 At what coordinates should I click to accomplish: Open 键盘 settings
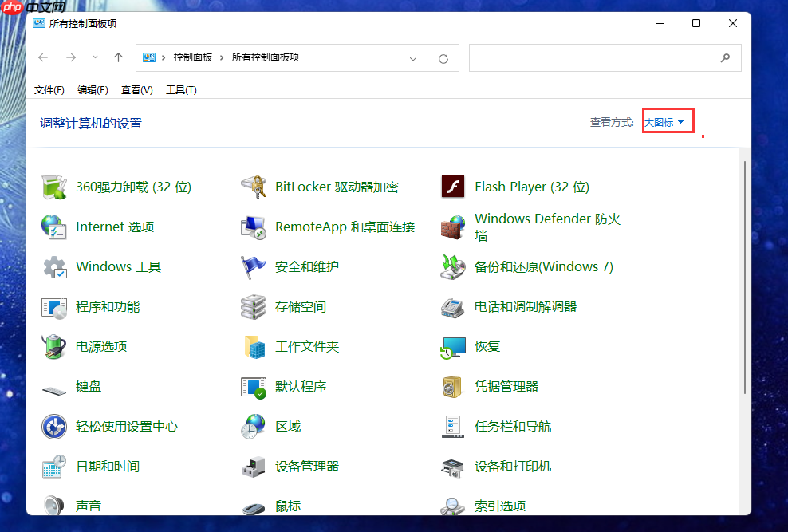[88, 386]
